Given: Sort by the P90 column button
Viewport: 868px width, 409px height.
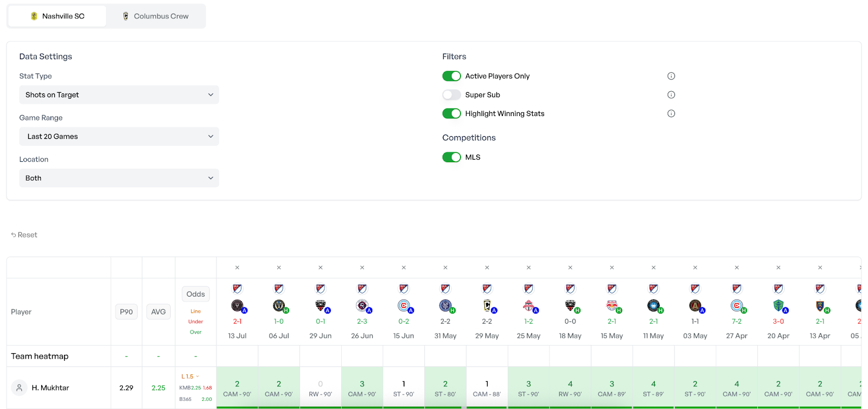Looking at the screenshot, I should tap(126, 312).
